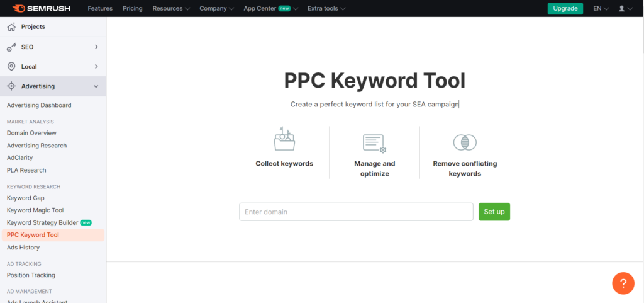644x303 pixels.
Task: Open Ads History
Action: click(23, 248)
